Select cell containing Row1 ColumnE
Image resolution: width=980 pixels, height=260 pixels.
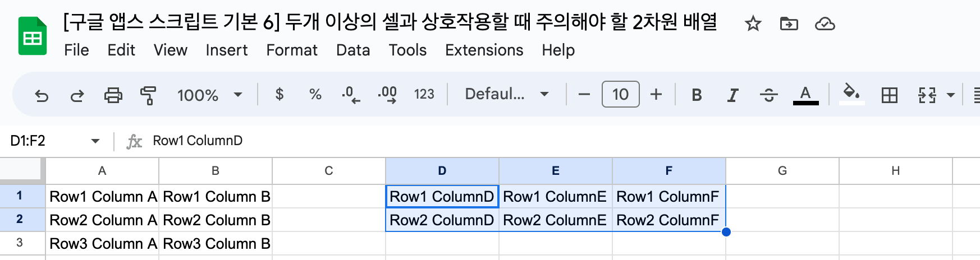556,197
